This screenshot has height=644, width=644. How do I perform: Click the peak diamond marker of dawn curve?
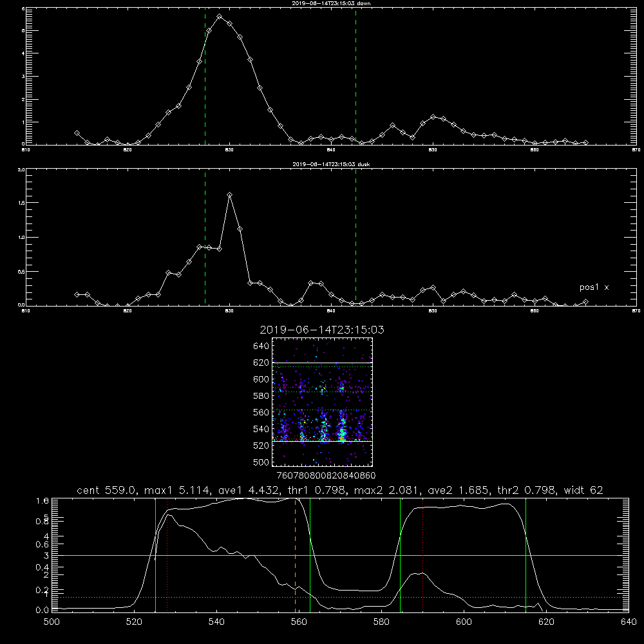(x=220, y=17)
